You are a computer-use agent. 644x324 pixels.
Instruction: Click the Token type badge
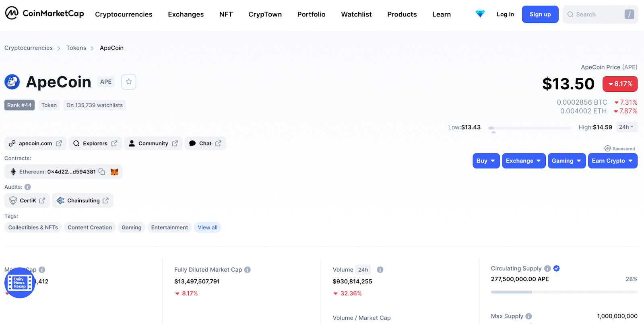coord(49,105)
